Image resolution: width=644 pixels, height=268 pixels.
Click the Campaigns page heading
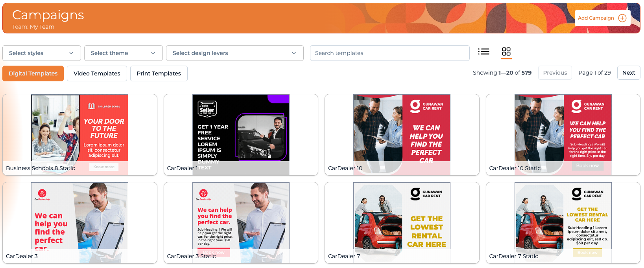[x=48, y=15]
